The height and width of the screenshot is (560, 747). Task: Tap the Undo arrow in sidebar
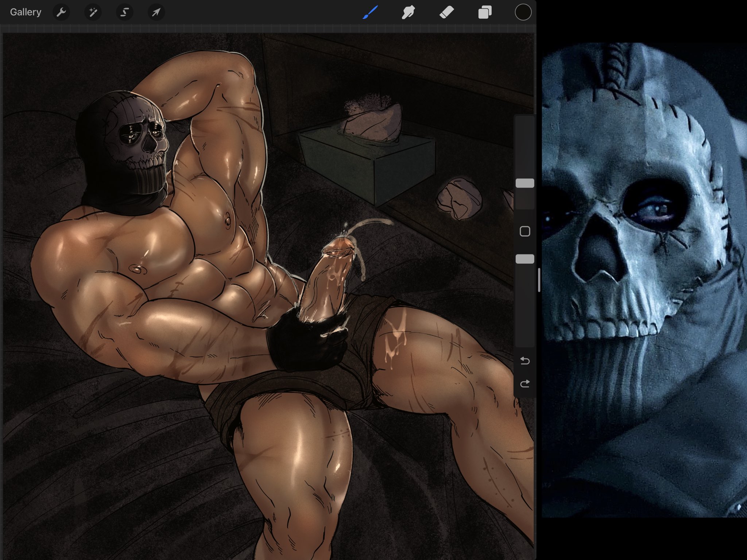pos(525,361)
